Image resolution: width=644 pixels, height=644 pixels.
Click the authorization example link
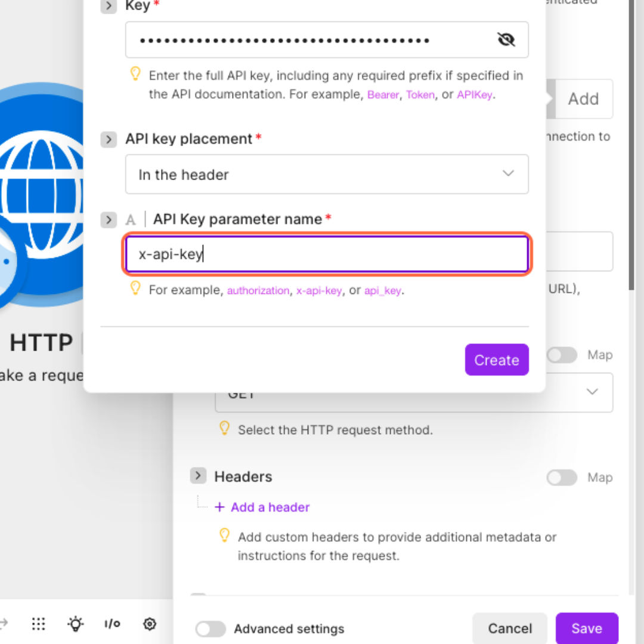tap(258, 291)
